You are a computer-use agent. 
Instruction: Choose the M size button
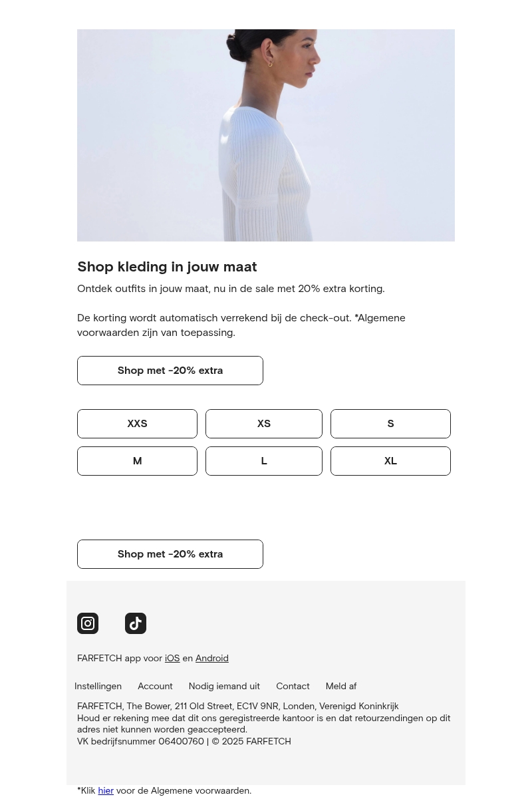[x=137, y=461]
